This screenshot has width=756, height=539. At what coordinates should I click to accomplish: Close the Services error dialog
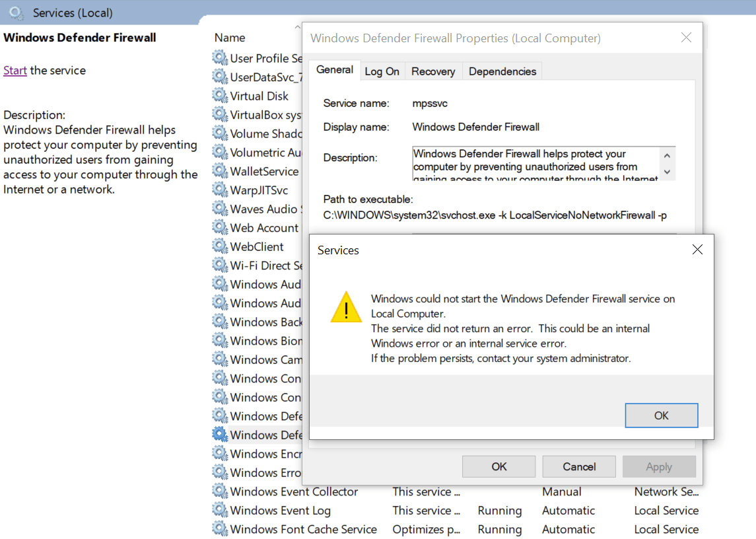pyautogui.click(x=697, y=250)
